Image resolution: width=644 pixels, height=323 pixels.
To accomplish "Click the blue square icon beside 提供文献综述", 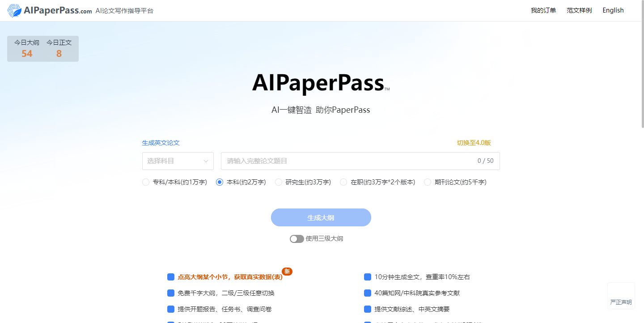I will coord(368,309).
